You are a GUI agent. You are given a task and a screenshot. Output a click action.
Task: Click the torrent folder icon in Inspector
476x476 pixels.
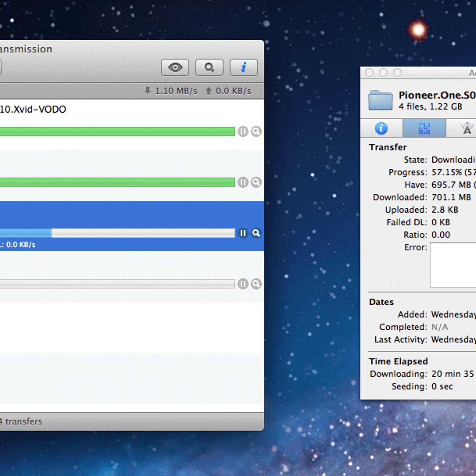coord(381,100)
